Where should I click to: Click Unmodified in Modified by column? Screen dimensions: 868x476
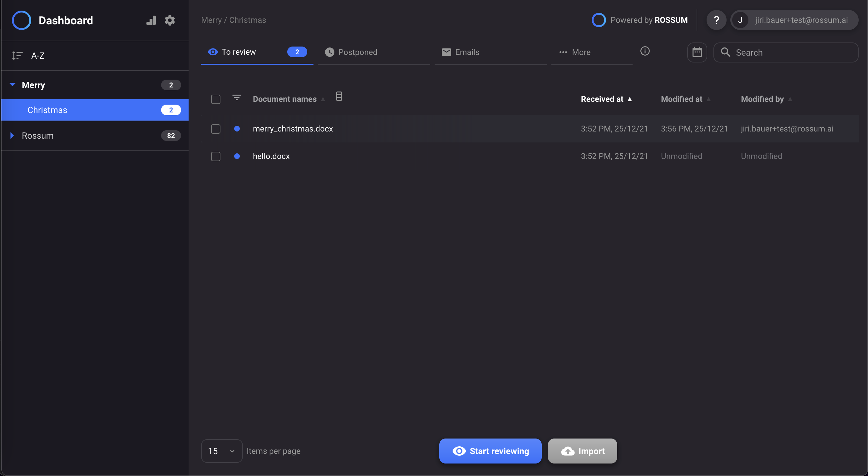(x=761, y=156)
